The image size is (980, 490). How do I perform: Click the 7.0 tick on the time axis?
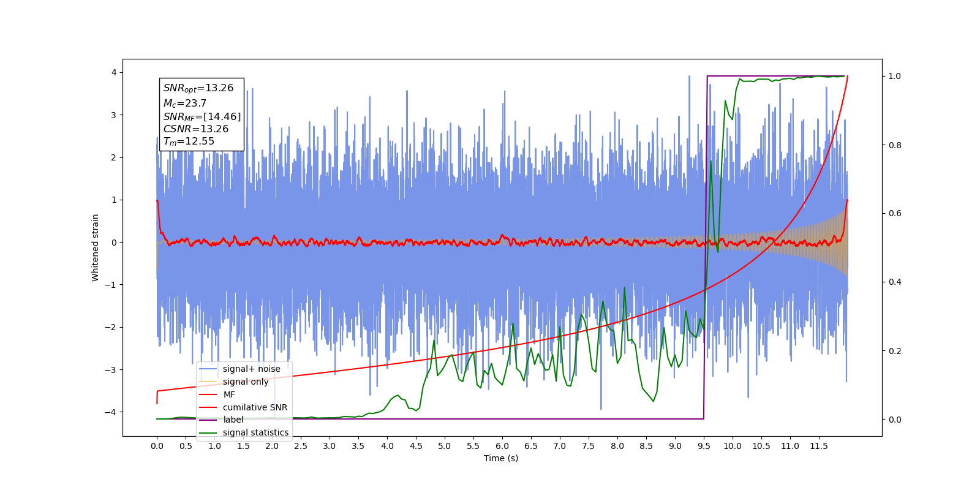coord(560,446)
